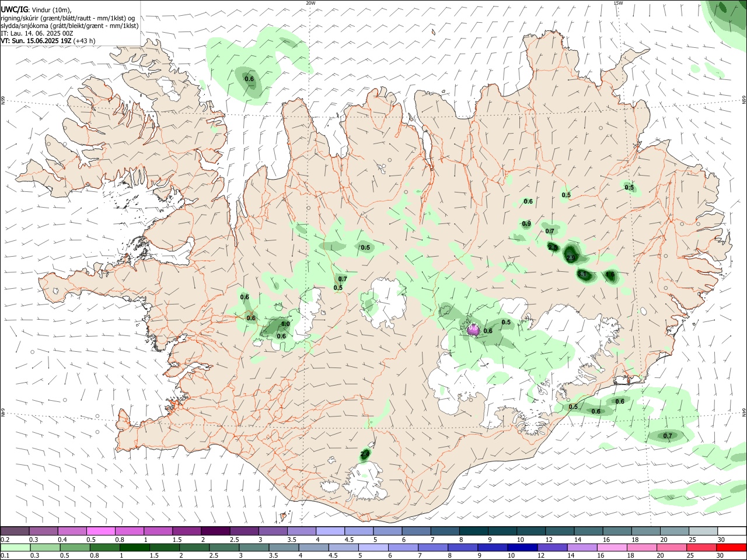
Task: Click the 'slydda/snjókoma (grátt/bleikt/grænt' legend line
Action: point(69,26)
